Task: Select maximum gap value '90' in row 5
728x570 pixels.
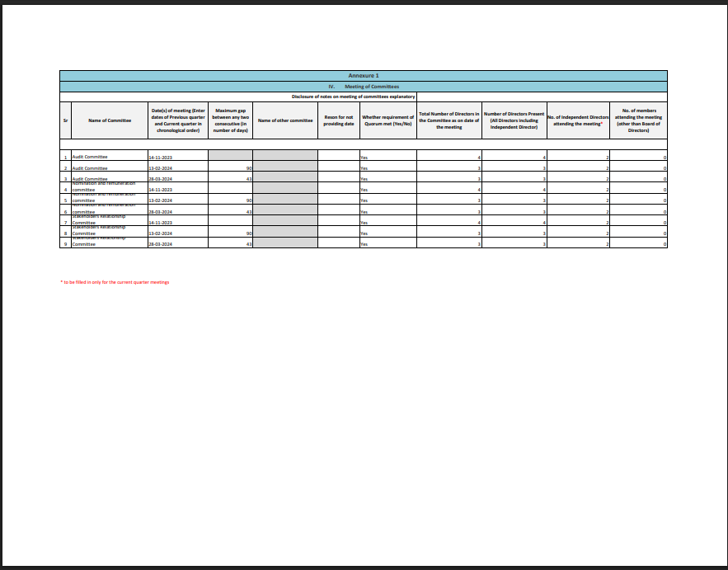Action: pos(249,200)
